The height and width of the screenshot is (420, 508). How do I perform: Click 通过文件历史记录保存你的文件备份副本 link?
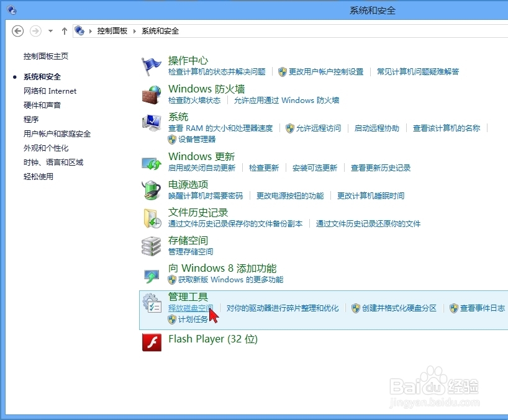[x=235, y=223]
